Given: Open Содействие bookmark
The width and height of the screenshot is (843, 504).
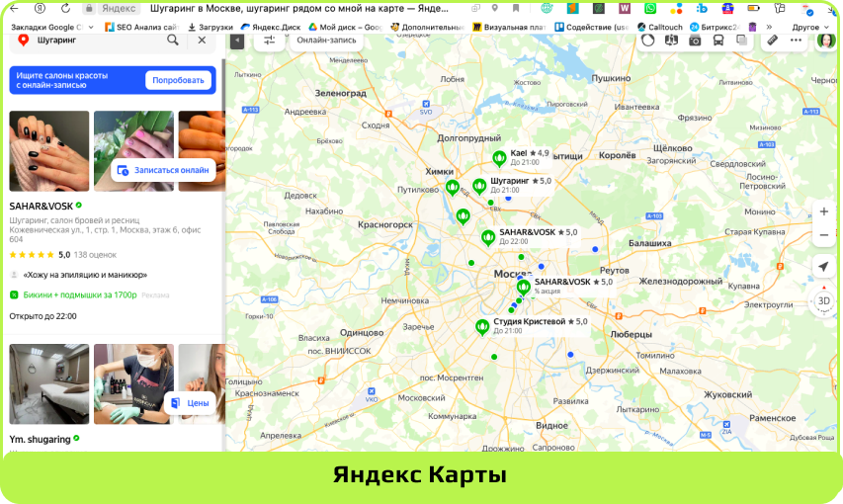Looking at the screenshot, I should [591, 27].
